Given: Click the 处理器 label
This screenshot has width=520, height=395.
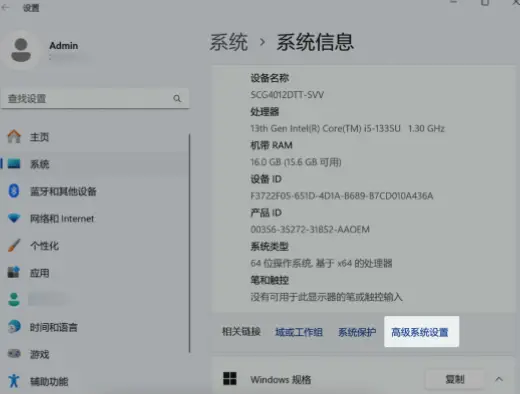Looking at the screenshot, I should [265, 112].
